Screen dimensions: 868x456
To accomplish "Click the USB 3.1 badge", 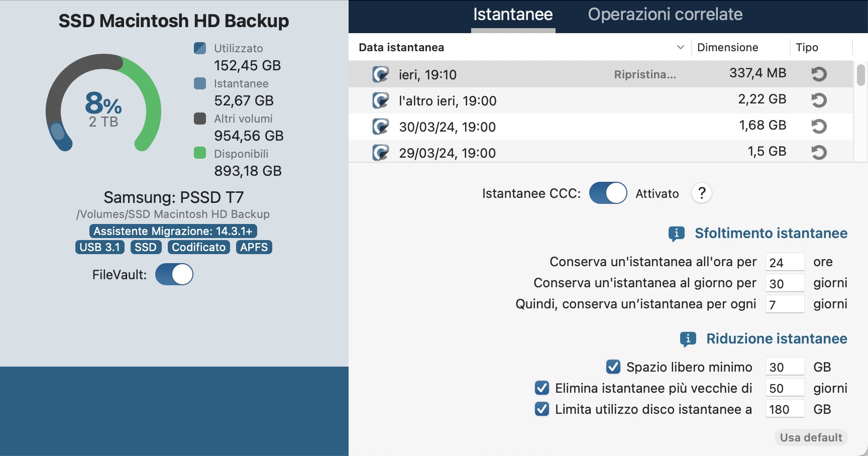I will [x=100, y=247].
